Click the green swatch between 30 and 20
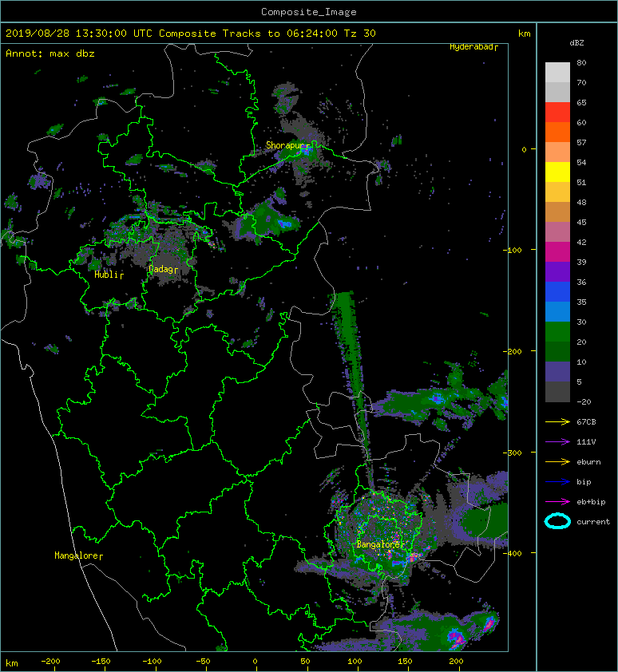Image resolution: width=618 pixels, height=672 pixels. (x=557, y=332)
